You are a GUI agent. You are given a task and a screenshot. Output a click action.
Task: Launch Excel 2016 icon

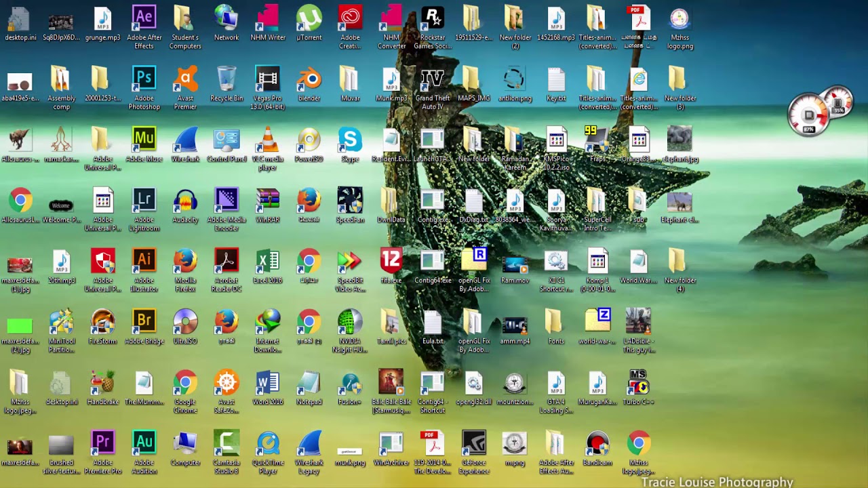(267, 266)
